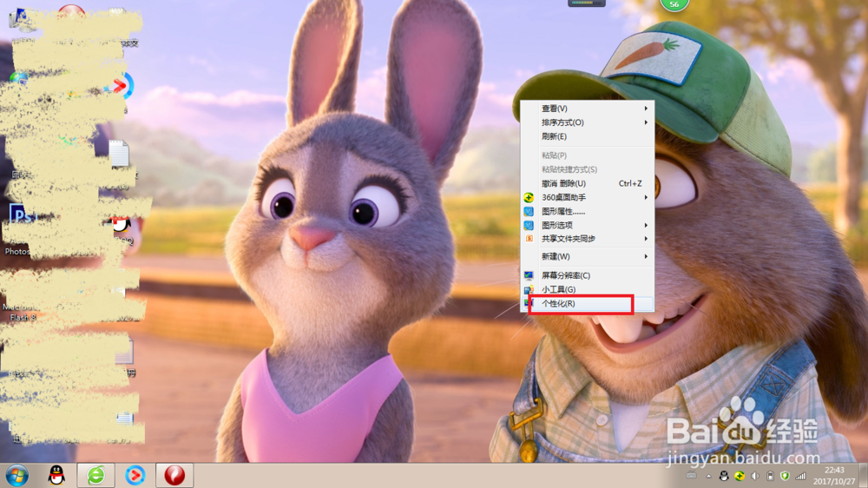Expand the 360桌面助手 submenu arrow

[646, 197]
